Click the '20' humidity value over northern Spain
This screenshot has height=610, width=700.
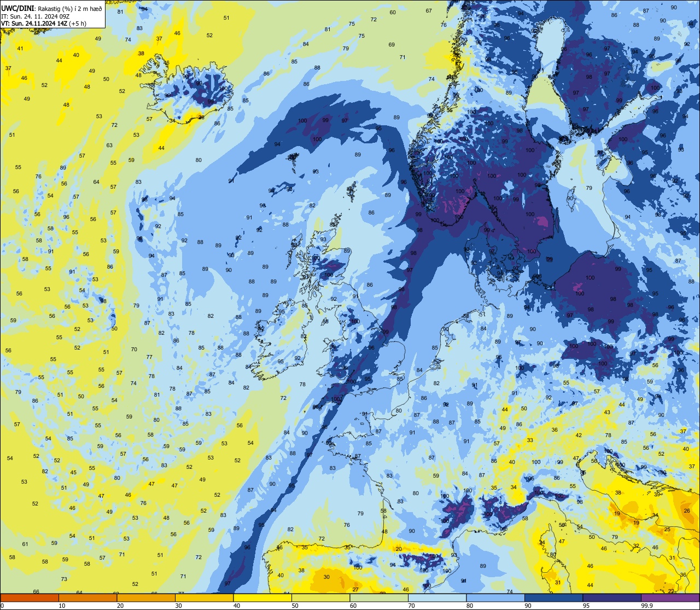coord(399,549)
